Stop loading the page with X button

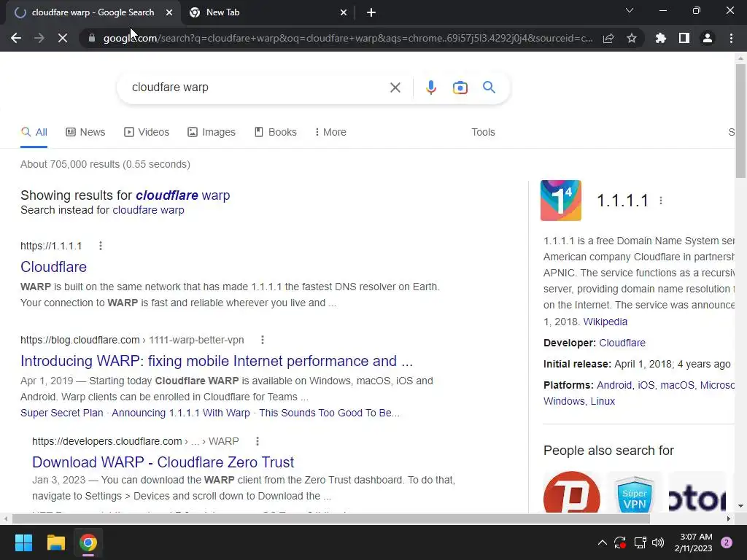coord(63,38)
